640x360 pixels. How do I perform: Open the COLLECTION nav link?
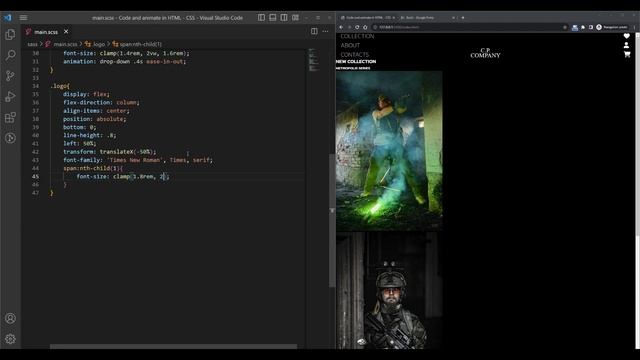pos(357,36)
